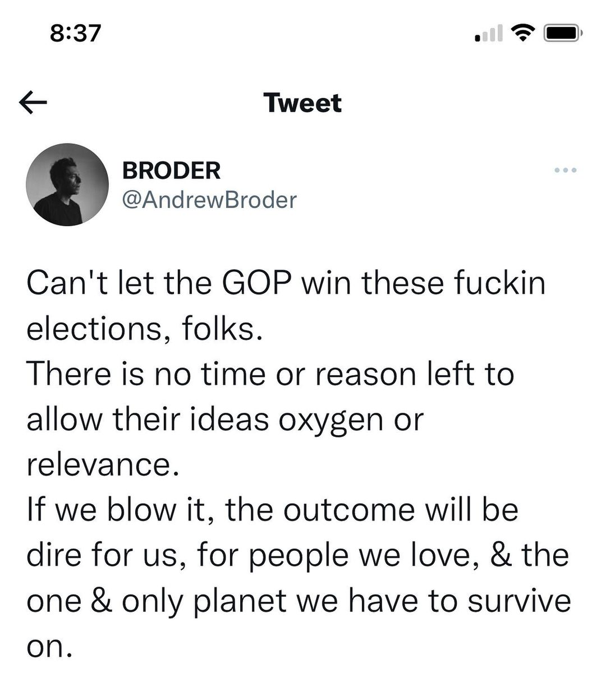Click the word "relevance." in the tweet
This screenshot has height=700, width=606.
point(99,464)
